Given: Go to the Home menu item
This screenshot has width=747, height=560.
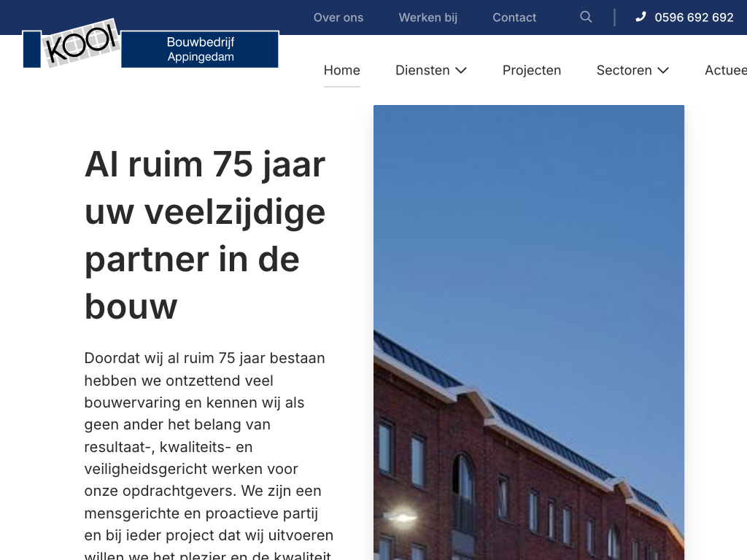Looking at the screenshot, I should coord(341,71).
